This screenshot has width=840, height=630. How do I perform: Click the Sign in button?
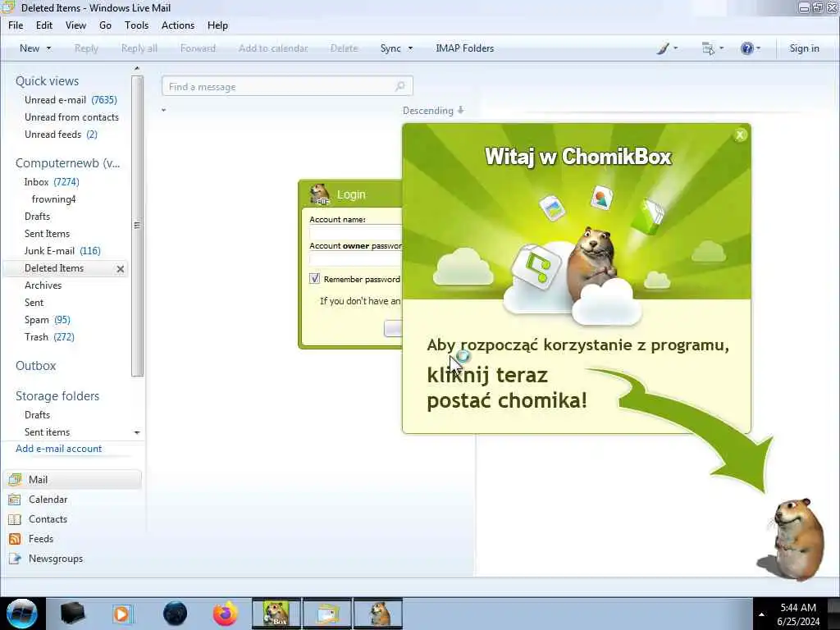pyautogui.click(x=804, y=48)
